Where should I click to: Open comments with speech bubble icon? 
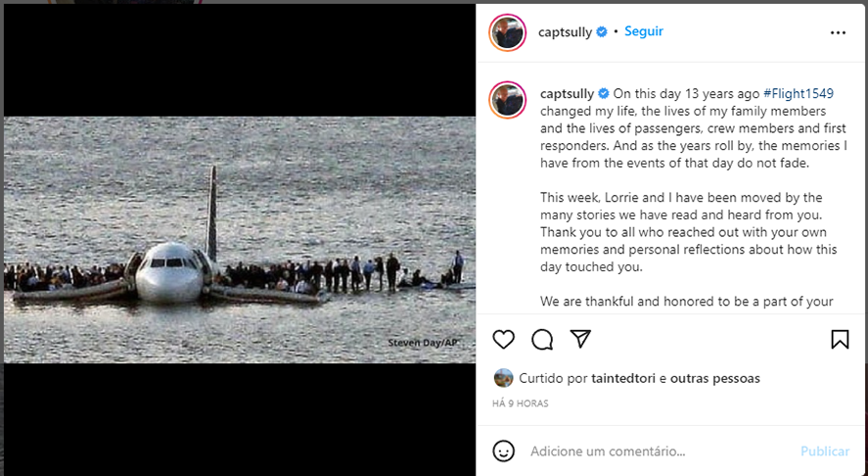pyautogui.click(x=542, y=340)
